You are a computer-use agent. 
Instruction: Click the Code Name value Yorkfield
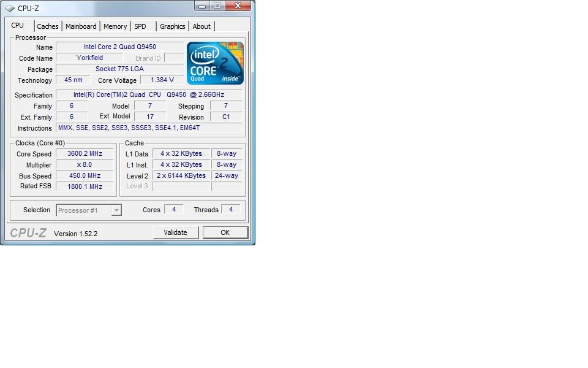pyautogui.click(x=89, y=58)
